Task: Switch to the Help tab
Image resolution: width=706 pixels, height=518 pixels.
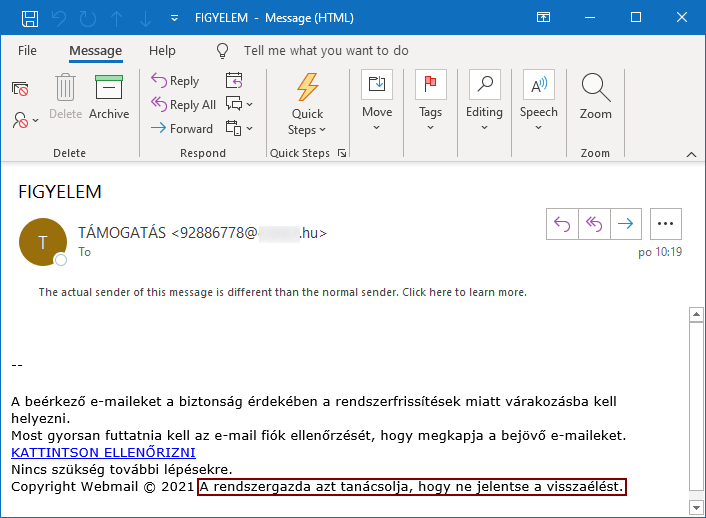Action: 162,51
